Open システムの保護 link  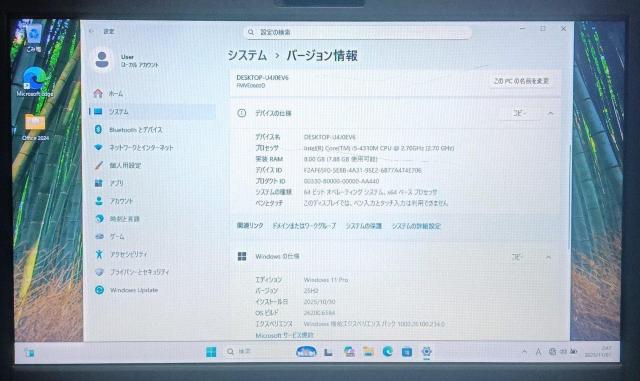364,226
